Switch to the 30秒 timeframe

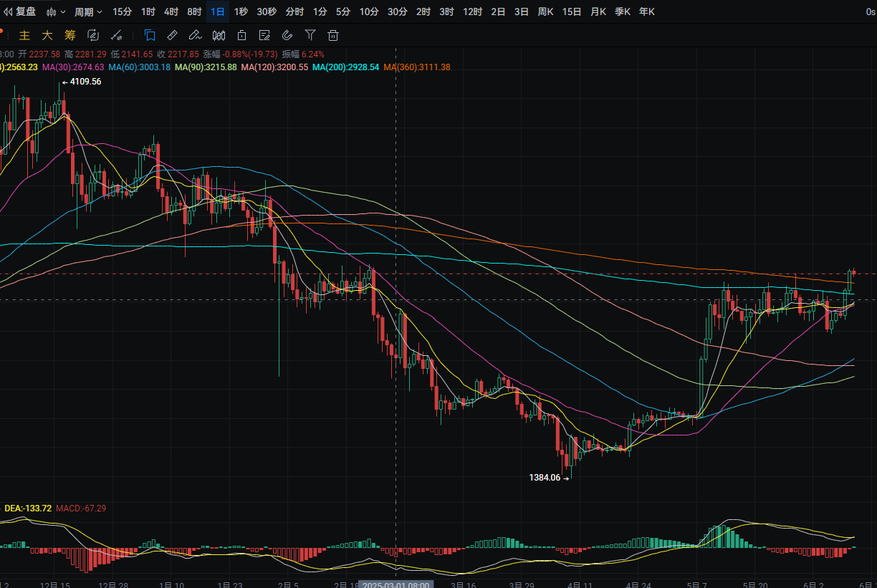tap(267, 11)
